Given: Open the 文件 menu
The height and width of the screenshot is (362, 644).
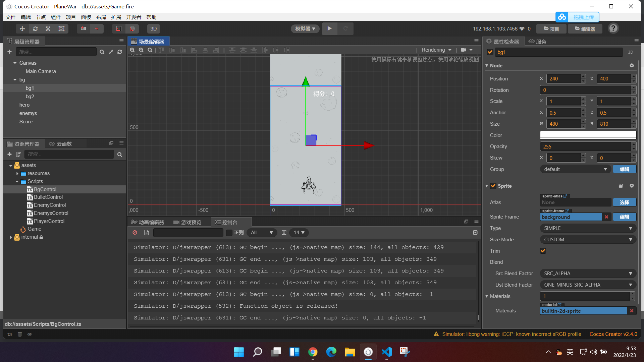Looking at the screenshot, I should pos(11,17).
